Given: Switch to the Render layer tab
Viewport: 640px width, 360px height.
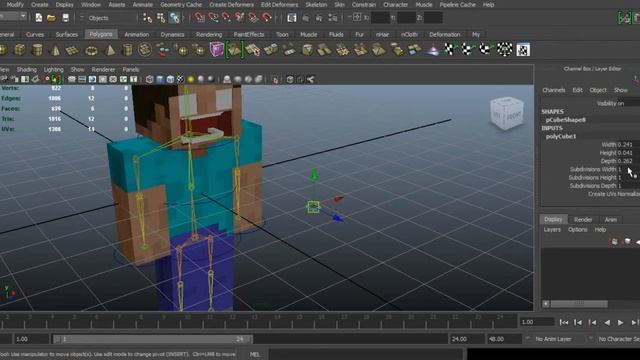Looking at the screenshot, I should click(583, 220).
